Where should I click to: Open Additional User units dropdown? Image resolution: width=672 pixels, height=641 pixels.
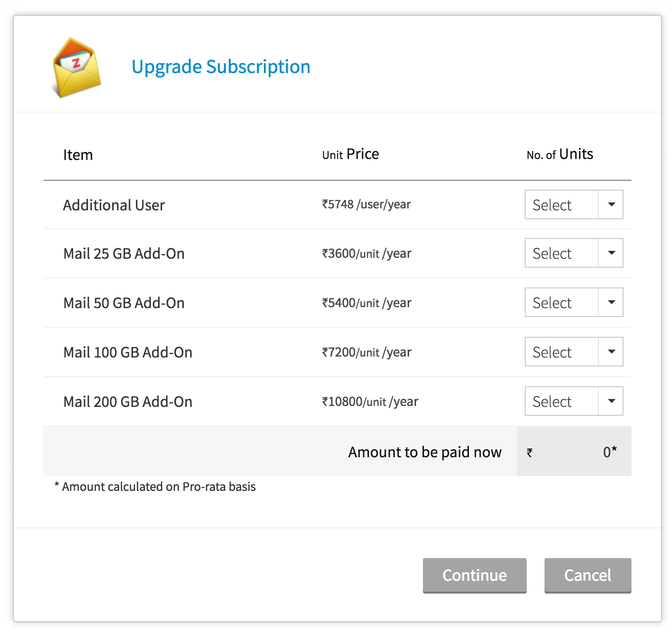coord(574,204)
